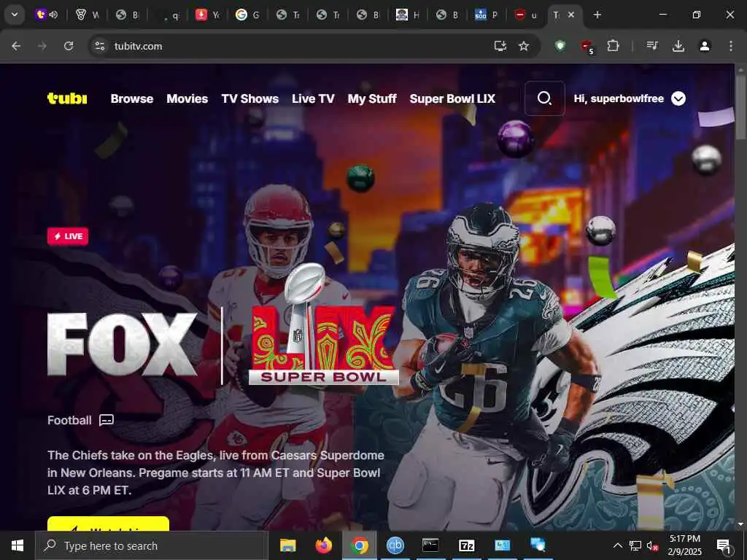The image size is (747, 560).
Task: Click the Football genre label
Action: (x=69, y=420)
